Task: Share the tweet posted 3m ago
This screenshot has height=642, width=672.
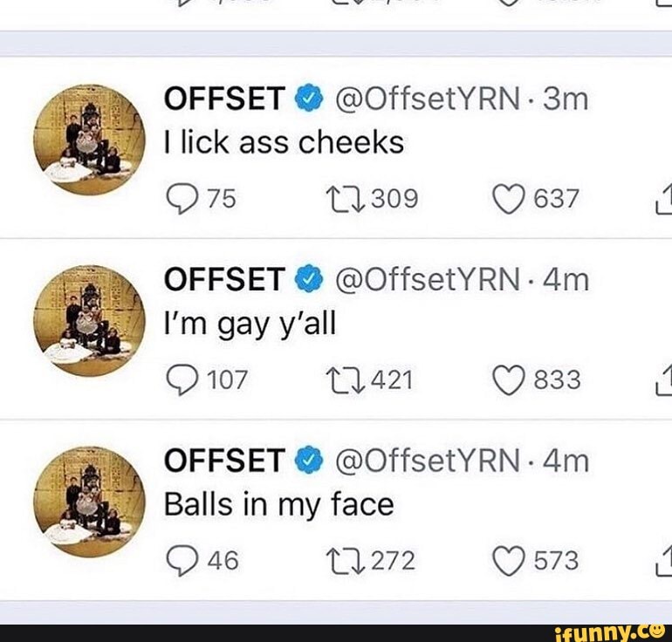Action: pyautogui.click(x=664, y=198)
